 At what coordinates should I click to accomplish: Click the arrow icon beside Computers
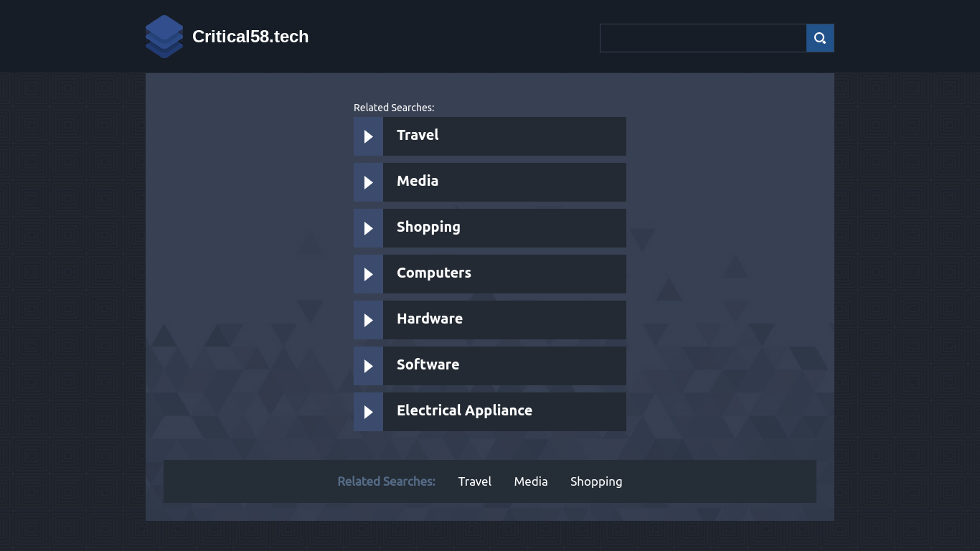tap(368, 274)
